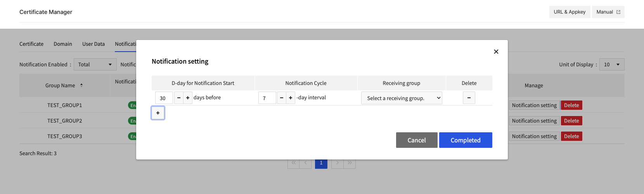Screen dimensions: 644x194
Task: Cancel the notification setting dialog
Action: tap(417, 140)
